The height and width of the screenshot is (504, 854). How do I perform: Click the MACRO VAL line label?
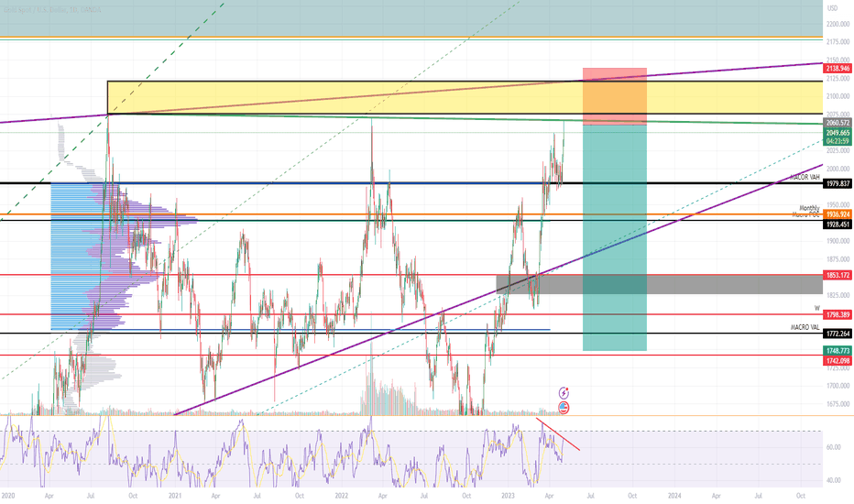tap(805, 327)
